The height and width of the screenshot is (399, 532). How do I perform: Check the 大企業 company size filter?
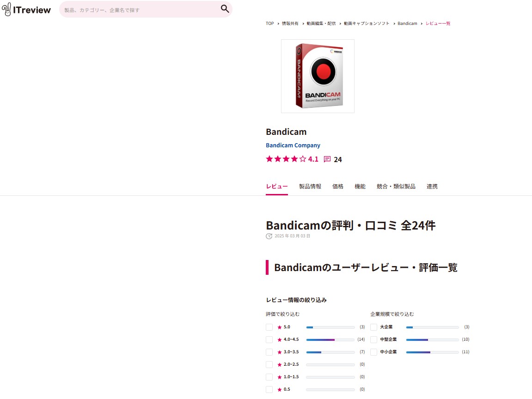[x=373, y=327]
